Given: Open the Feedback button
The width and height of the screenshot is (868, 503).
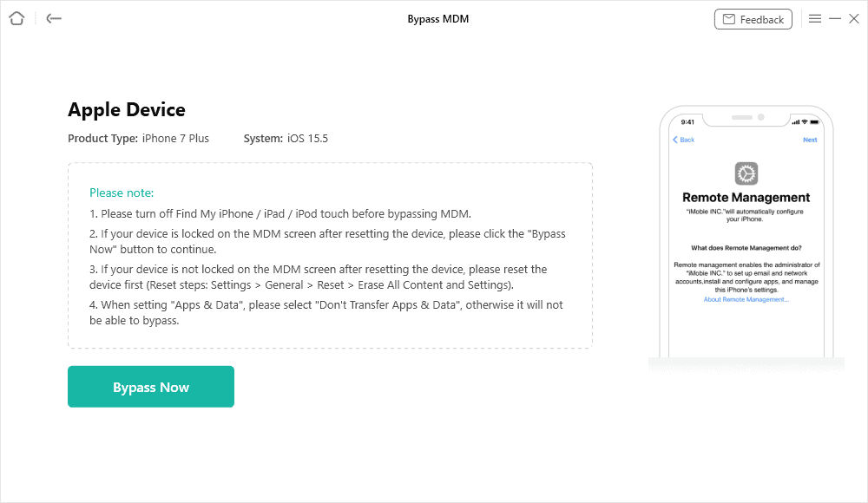Looking at the screenshot, I should tap(753, 19).
